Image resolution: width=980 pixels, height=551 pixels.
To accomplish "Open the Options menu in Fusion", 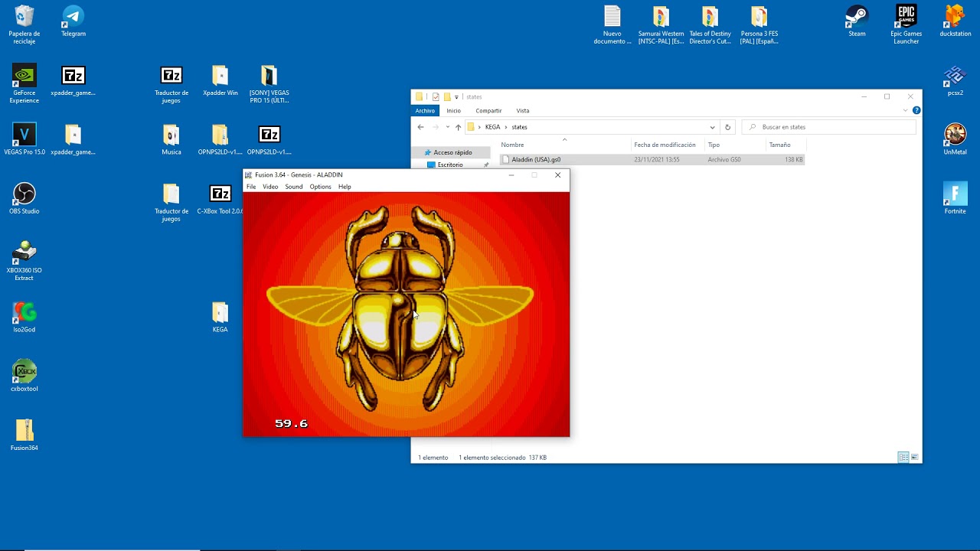I will pyautogui.click(x=320, y=187).
